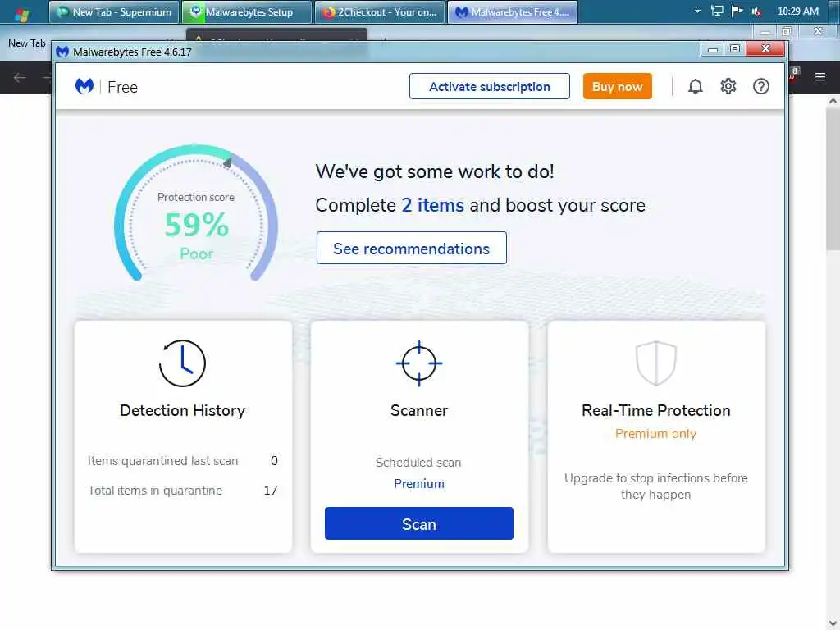Image resolution: width=840 pixels, height=630 pixels.
Task: Switch to Malwarebytes Setup taskbar item
Action: (247, 11)
